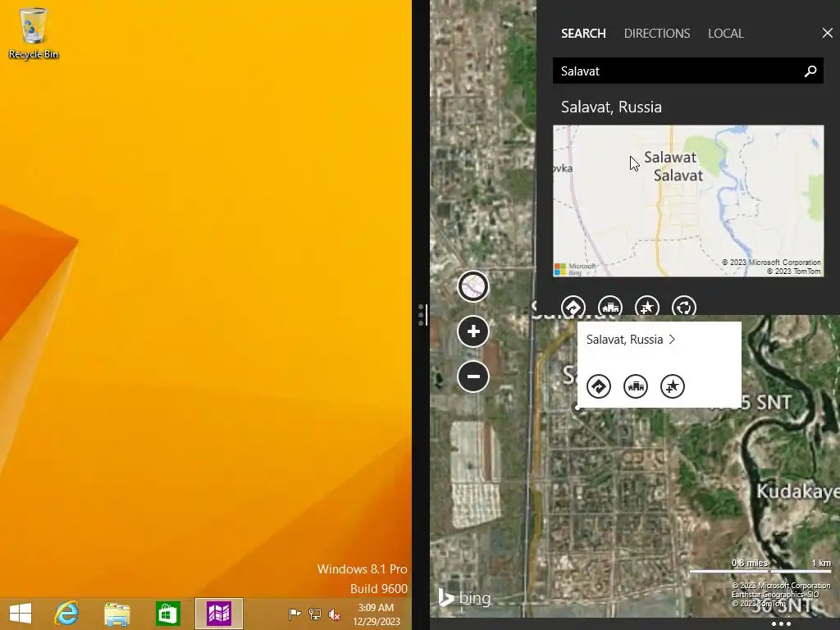Click the Bing logo on the map
840x630 pixels.
pos(464,597)
